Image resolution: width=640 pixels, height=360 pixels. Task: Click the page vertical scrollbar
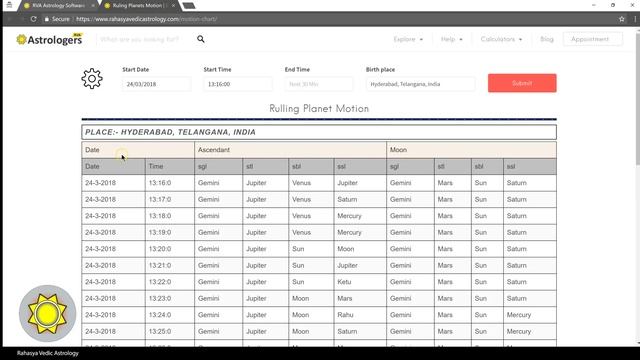[x=637, y=98]
